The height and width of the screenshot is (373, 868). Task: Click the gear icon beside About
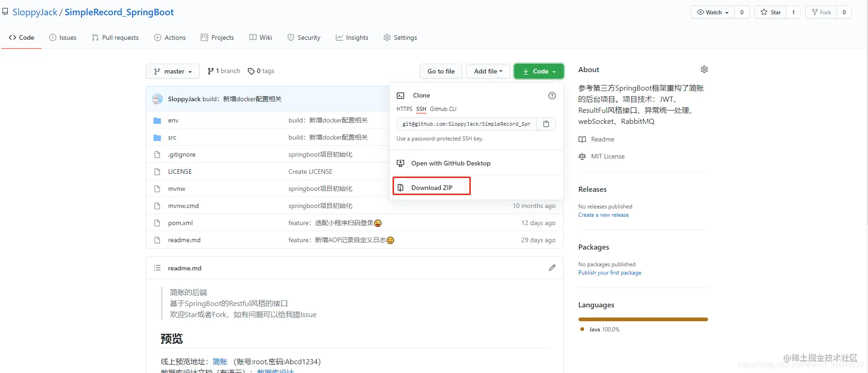tap(704, 69)
